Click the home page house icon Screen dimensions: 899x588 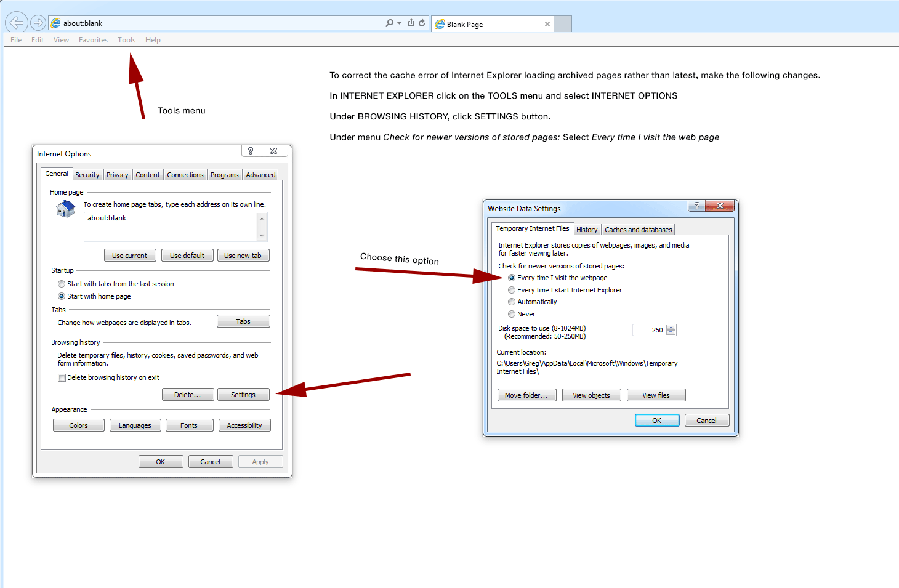65,209
